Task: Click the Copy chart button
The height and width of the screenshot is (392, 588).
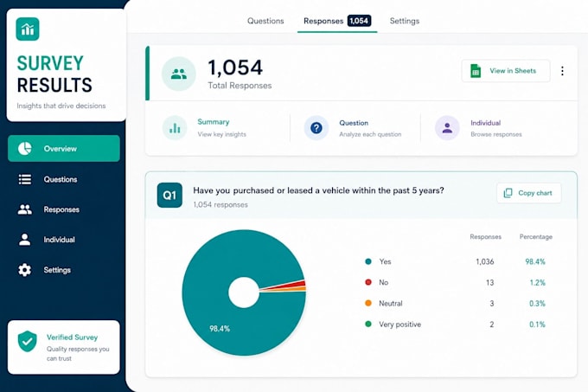Action: pyautogui.click(x=528, y=193)
